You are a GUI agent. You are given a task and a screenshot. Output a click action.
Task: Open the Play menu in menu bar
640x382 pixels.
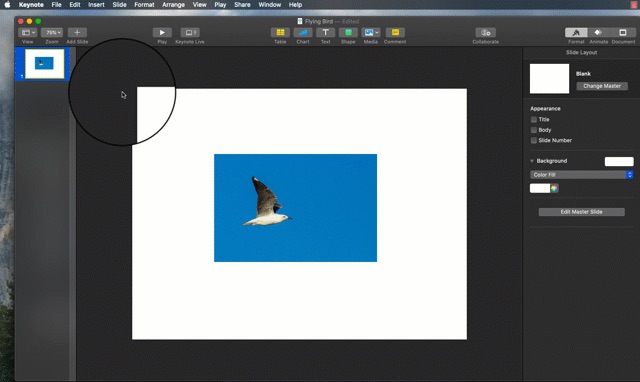(x=220, y=5)
